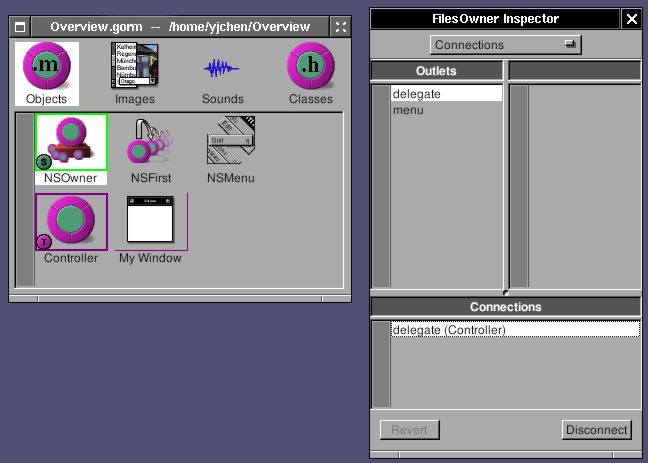Switch to the Sounds section icon
Screen dimensions: 648x463
(x=222, y=68)
